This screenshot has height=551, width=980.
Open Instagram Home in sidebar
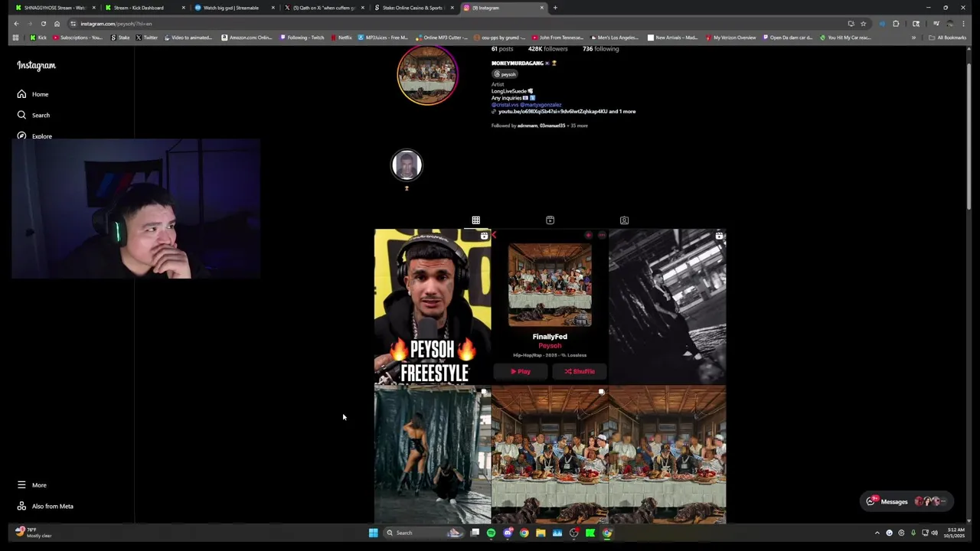point(33,94)
